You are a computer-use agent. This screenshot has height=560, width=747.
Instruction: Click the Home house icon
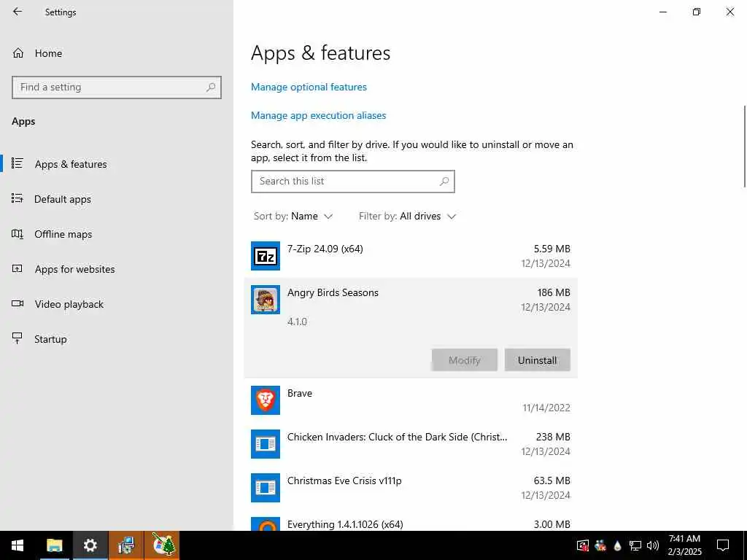click(x=18, y=53)
